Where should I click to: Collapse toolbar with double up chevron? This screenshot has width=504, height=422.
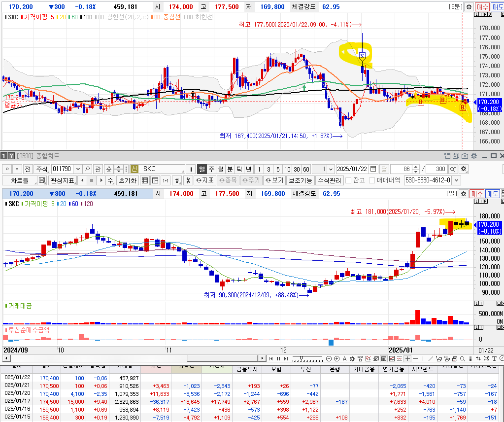[17, 169]
